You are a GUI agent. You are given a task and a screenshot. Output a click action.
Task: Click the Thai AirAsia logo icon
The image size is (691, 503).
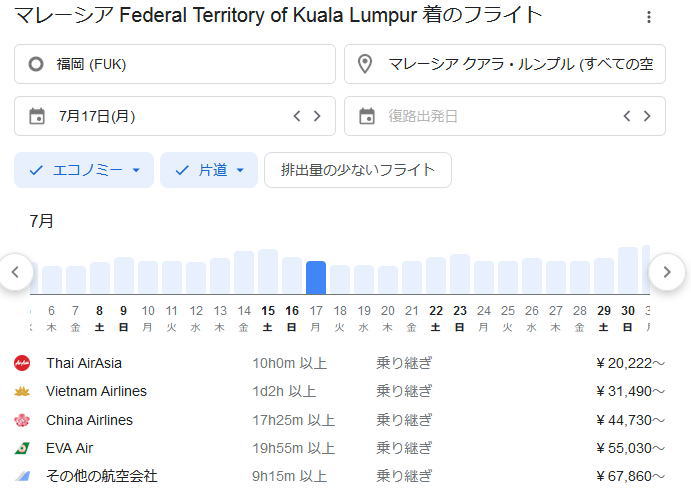pos(22,363)
